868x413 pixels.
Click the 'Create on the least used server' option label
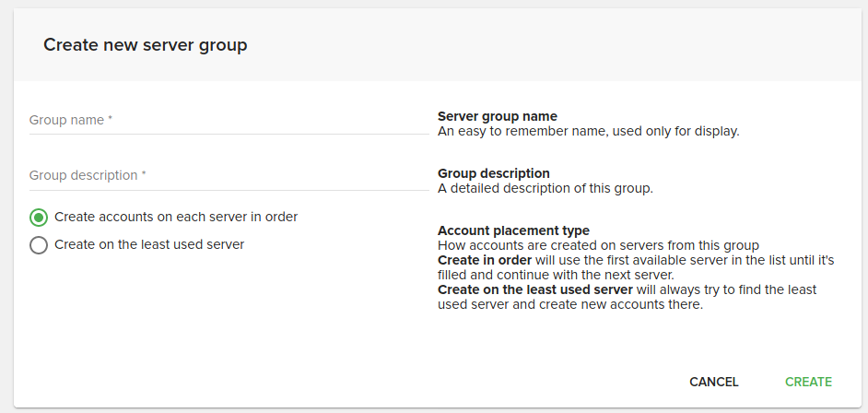pyautogui.click(x=149, y=244)
